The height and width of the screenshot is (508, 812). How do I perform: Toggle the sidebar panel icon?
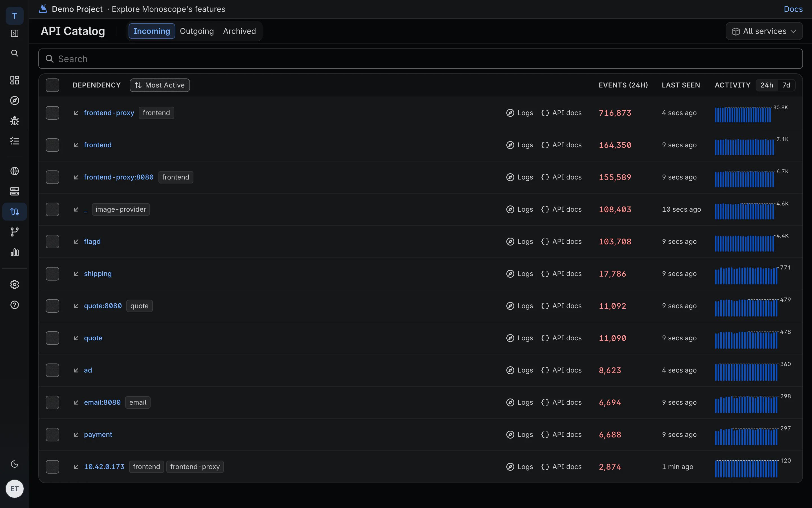[x=14, y=33]
